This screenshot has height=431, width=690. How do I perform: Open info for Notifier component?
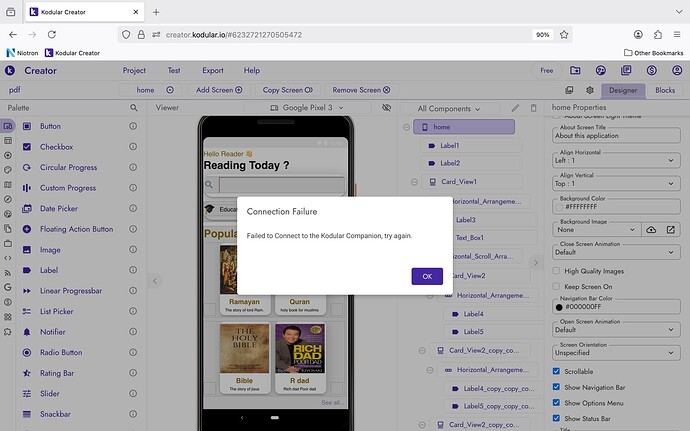tap(133, 332)
